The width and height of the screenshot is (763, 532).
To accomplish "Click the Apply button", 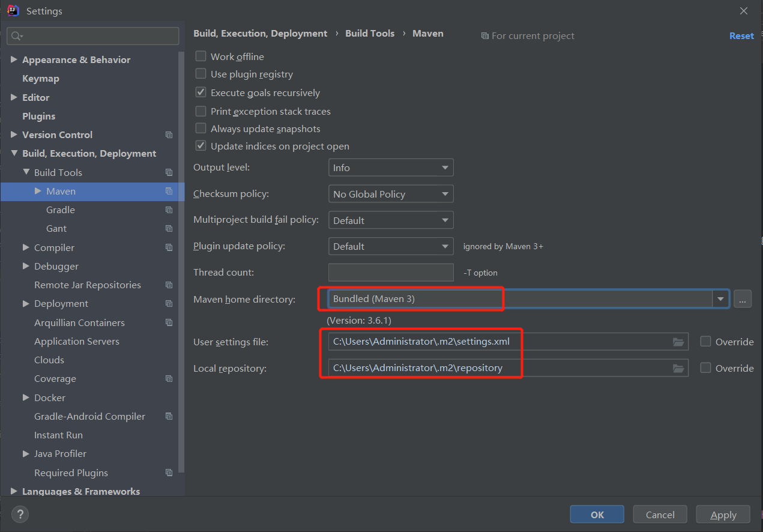I will pos(723,515).
